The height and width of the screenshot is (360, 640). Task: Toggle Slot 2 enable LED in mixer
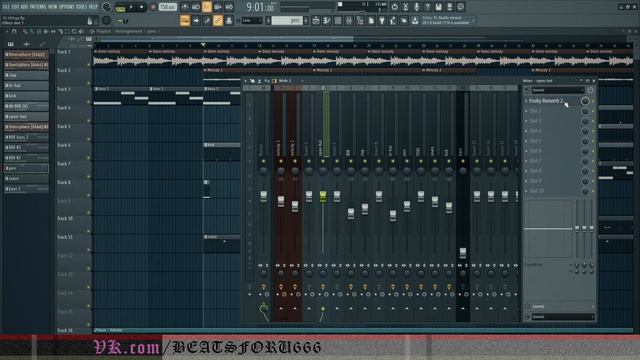click(x=593, y=111)
